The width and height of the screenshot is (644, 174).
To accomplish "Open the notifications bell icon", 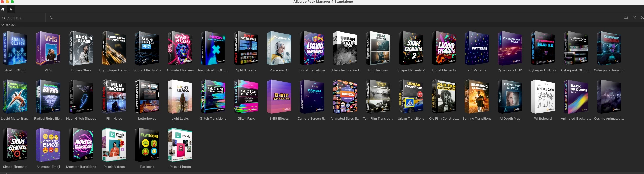I will (626, 18).
